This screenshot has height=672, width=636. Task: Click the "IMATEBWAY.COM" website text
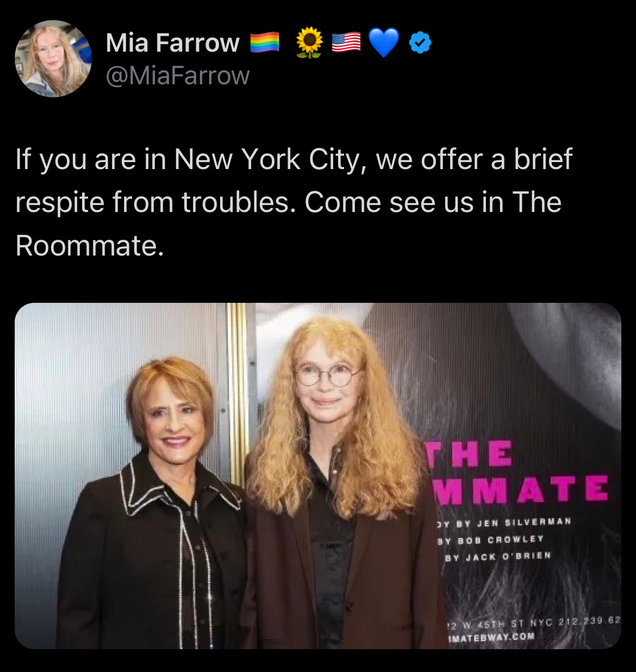tap(490, 637)
